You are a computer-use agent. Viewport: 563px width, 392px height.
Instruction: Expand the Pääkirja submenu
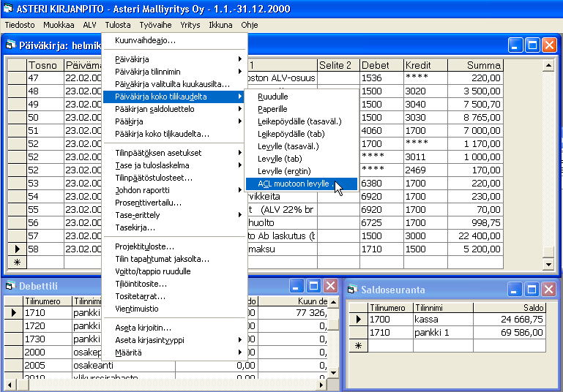tap(175, 121)
